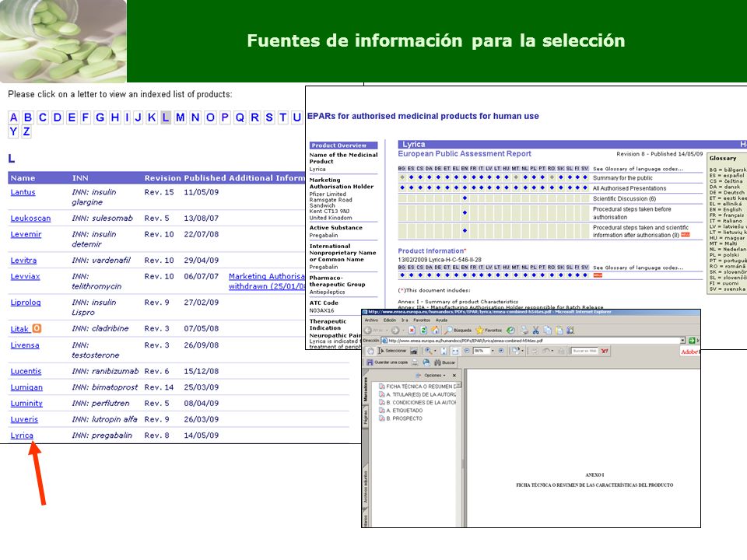Click the Lucentis product link

(x=26, y=372)
